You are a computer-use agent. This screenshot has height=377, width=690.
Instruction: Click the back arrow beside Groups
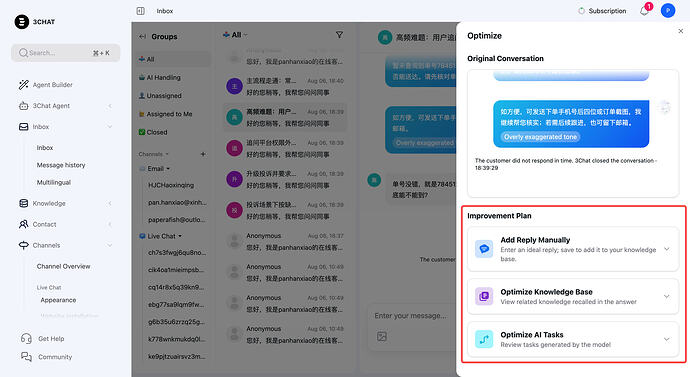pos(143,37)
